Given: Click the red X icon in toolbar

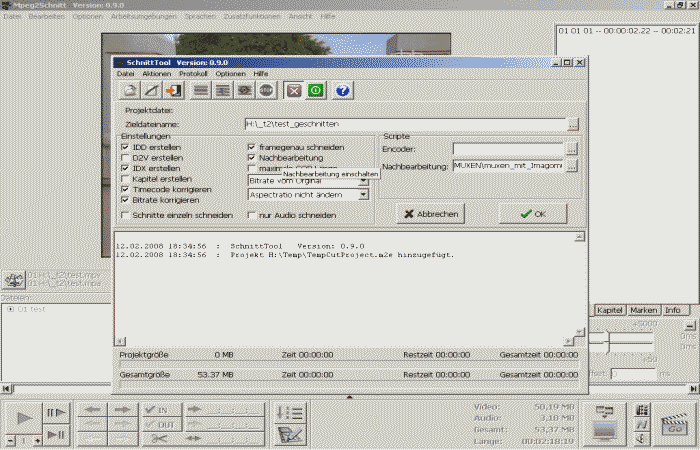Looking at the screenshot, I should click(x=294, y=90).
